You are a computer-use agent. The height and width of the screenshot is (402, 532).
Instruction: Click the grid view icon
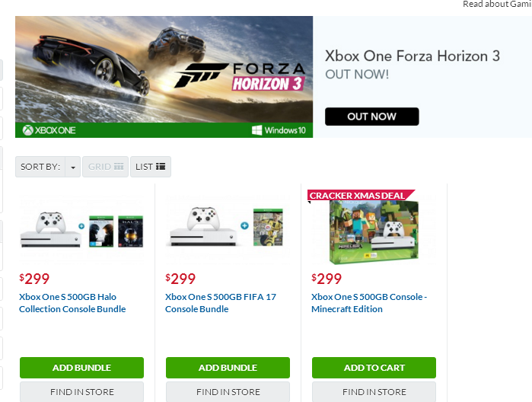pyautogui.click(x=119, y=167)
